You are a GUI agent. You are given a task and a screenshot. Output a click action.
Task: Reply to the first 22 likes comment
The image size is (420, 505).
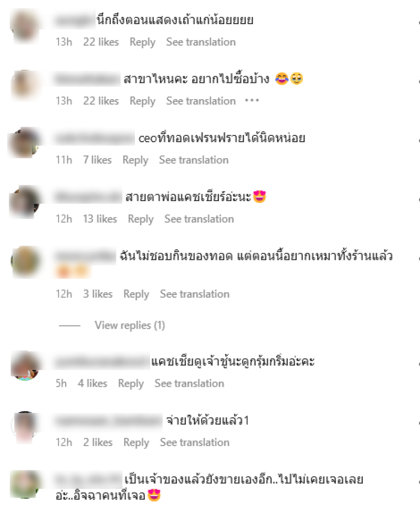(x=142, y=42)
